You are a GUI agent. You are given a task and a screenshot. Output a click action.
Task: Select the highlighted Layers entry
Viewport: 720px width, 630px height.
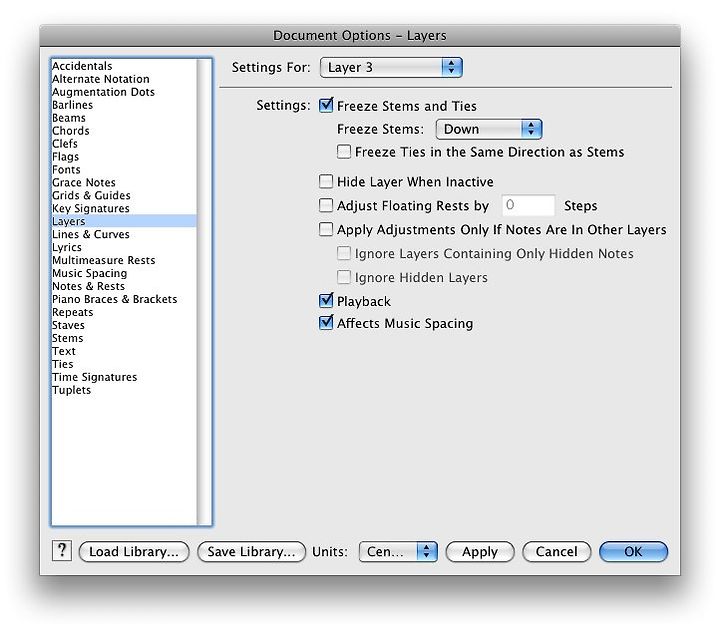[x=124, y=221]
